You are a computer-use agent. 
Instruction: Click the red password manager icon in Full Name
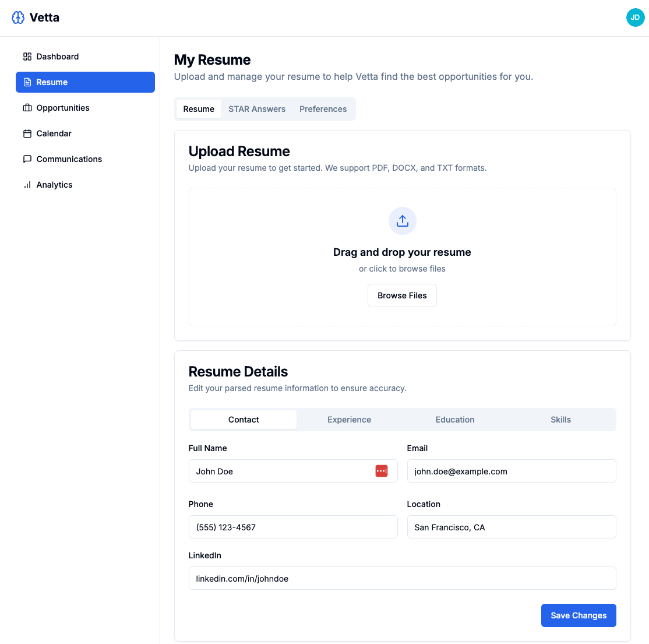coord(382,470)
